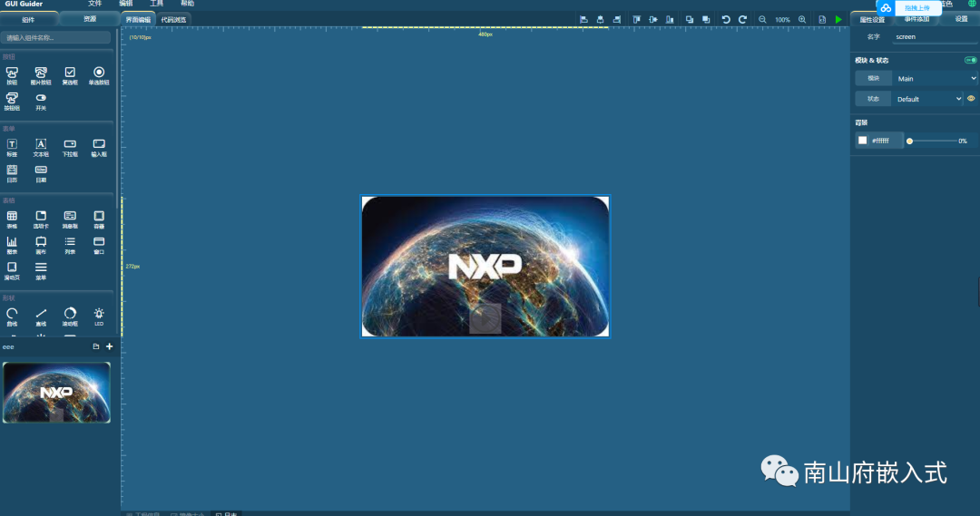Click the align left toolbar icon

(583, 19)
